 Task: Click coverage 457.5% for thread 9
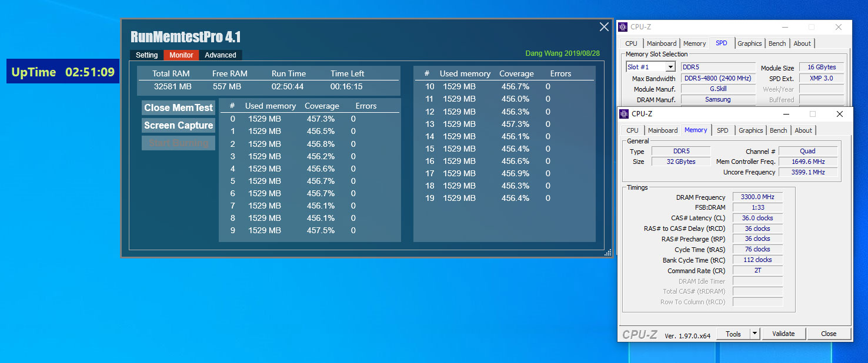tap(321, 230)
